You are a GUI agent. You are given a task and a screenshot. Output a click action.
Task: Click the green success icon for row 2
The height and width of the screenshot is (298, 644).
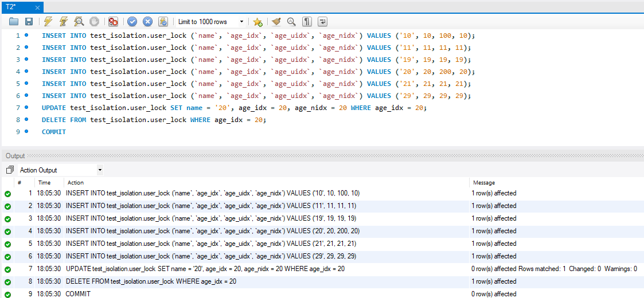[x=7, y=206]
